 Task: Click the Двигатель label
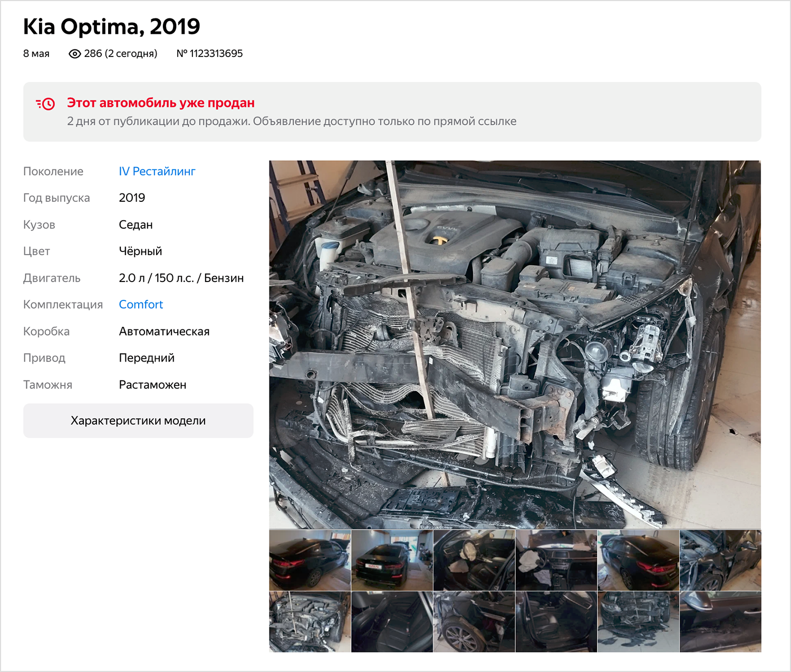coord(52,278)
